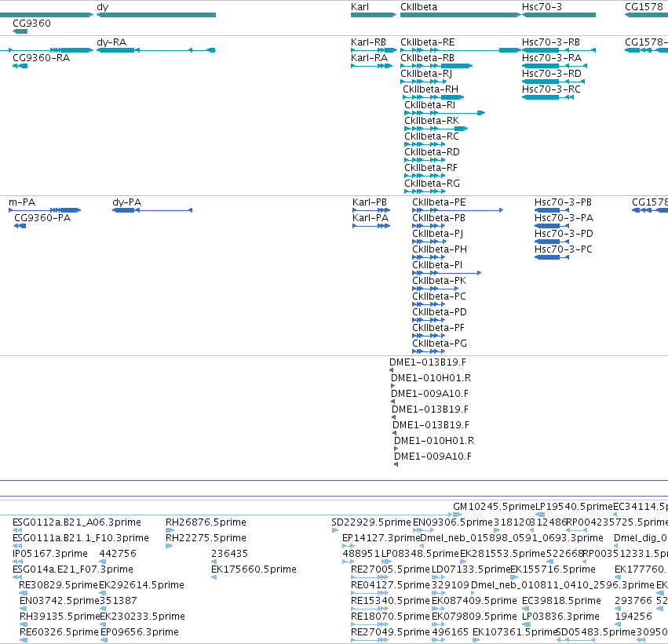Open transcript CkIIbeta-RC
This screenshot has width=668, height=644.
coord(425,144)
